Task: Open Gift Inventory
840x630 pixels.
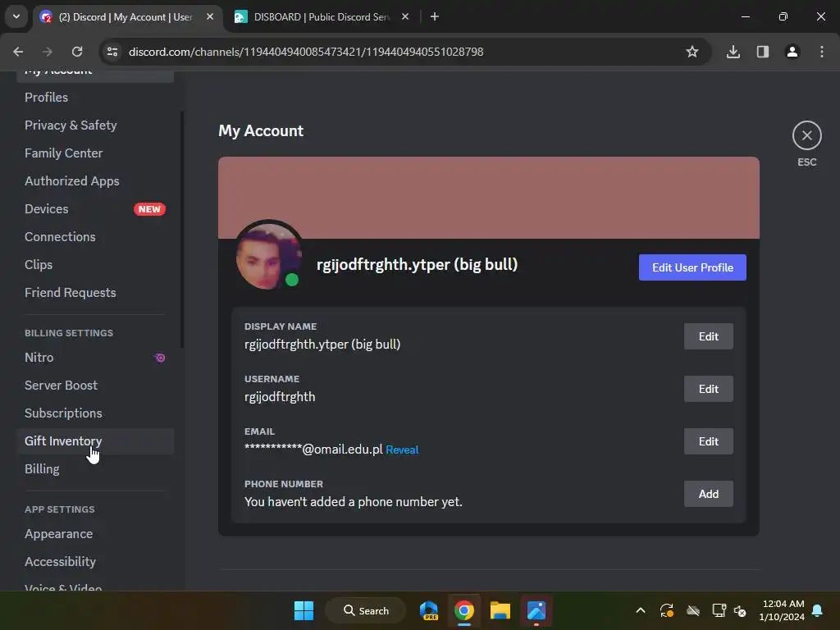Action: point(95,441)
